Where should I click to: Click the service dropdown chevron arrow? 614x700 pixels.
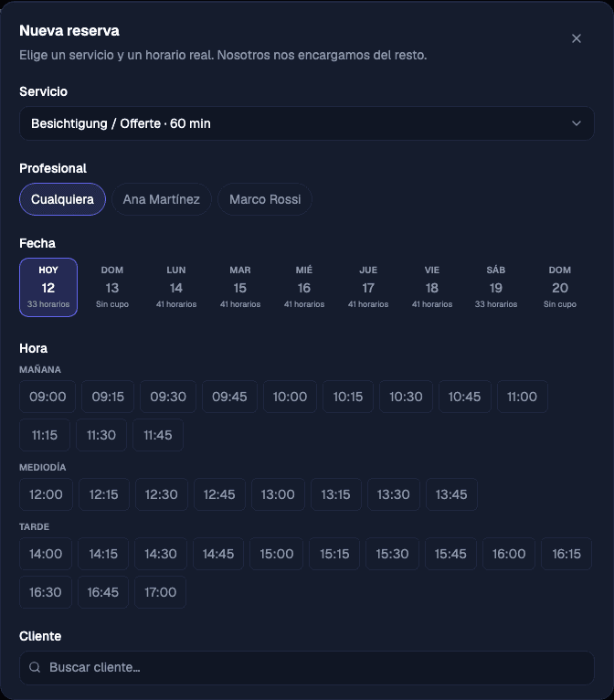pyautogui.click(x=577, y=123)
